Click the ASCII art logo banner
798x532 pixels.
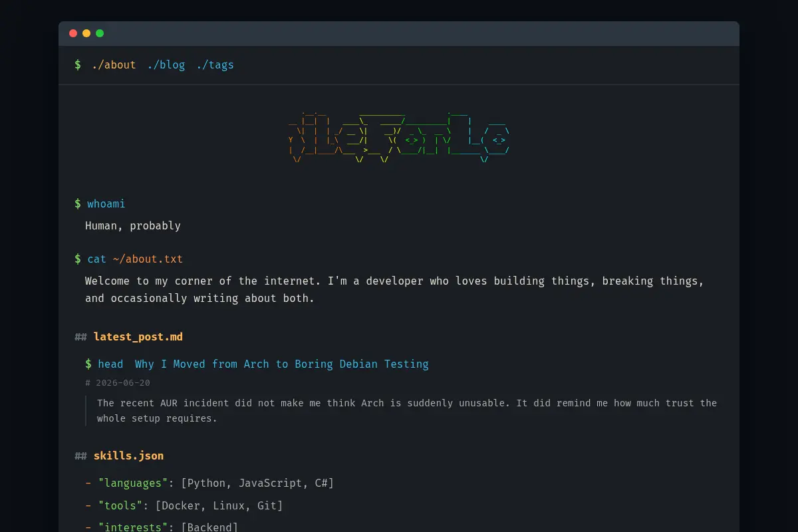click(x=399, y=136)
